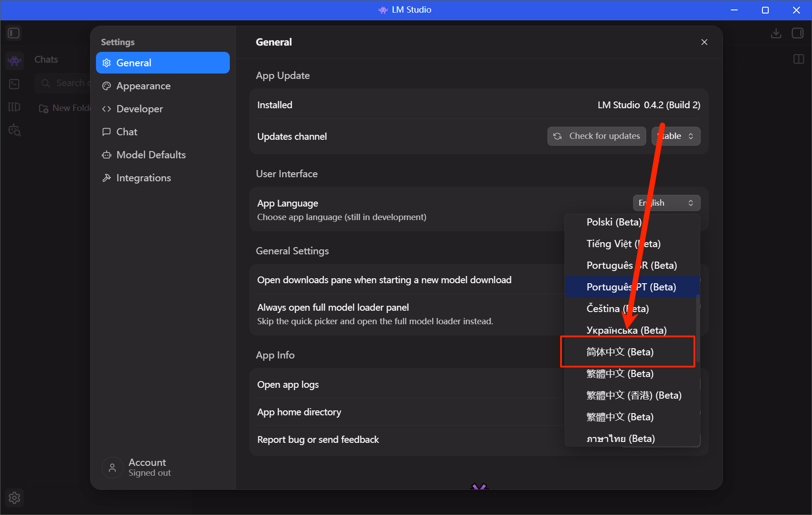The image size is (812, 515).
Task: Open the downloads tray icon
Action: point(776,33)
